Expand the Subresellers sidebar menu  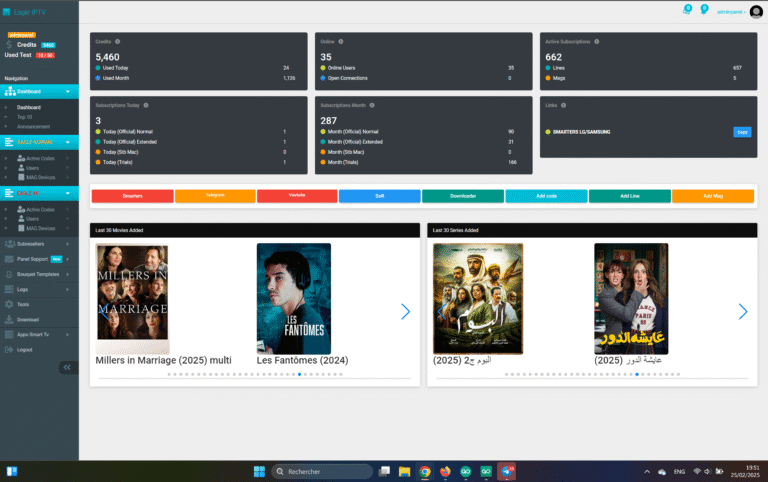click(x=38, y=243)
